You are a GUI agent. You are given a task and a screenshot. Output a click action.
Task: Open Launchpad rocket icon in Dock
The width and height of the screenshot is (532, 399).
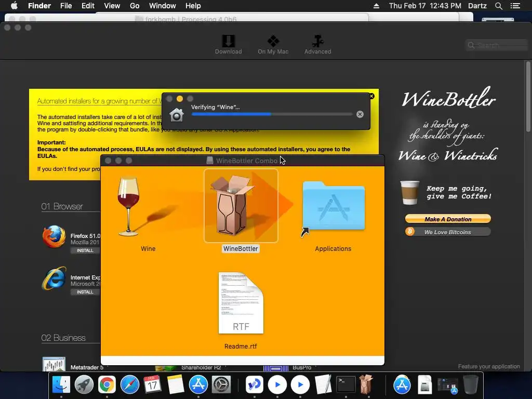84,385
